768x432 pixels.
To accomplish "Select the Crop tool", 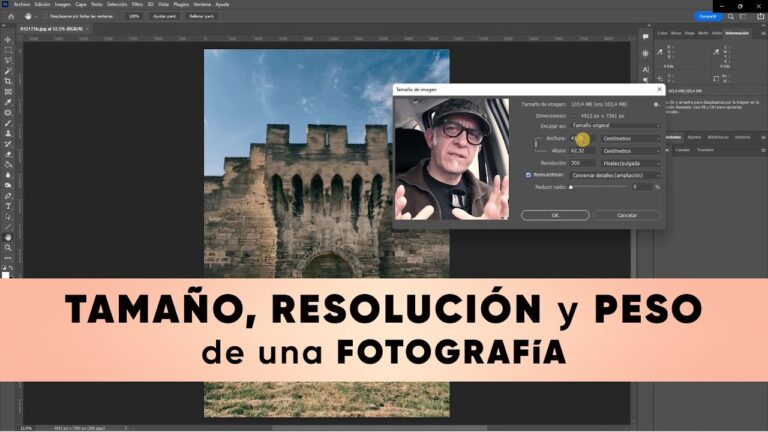I will [x=8, y=81].
